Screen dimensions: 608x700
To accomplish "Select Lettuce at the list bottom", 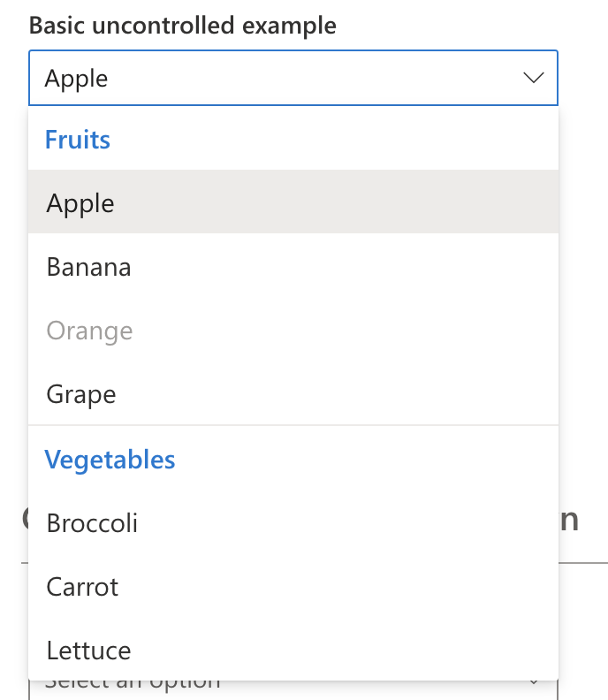I will tap(293, 650).
